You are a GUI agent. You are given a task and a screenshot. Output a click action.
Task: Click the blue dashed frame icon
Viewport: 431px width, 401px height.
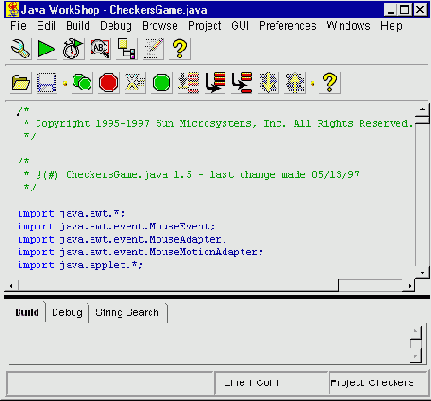[47, 83]
